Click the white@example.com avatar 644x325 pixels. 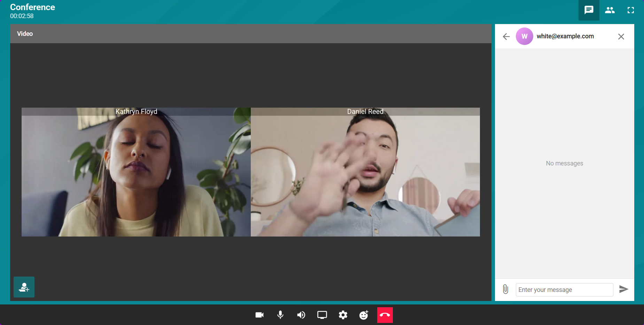click(x=525, y=37)
